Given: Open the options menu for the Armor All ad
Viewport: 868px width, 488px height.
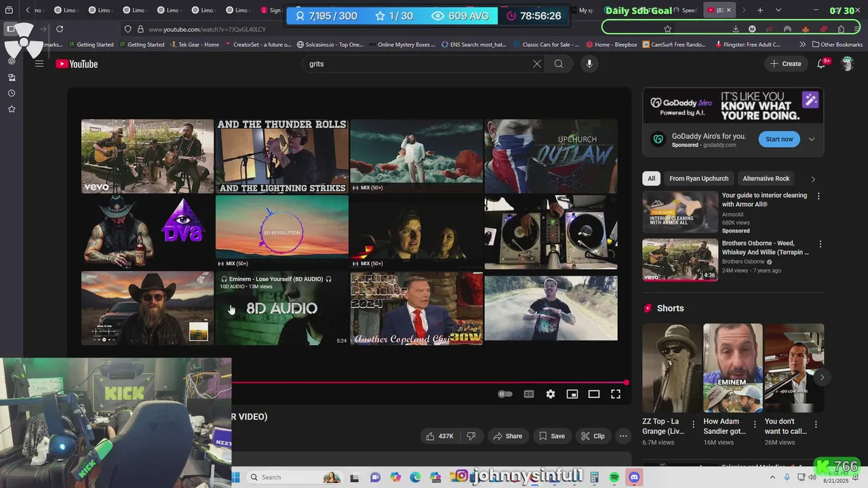Looking at the screenshot, I should point(818,196).
